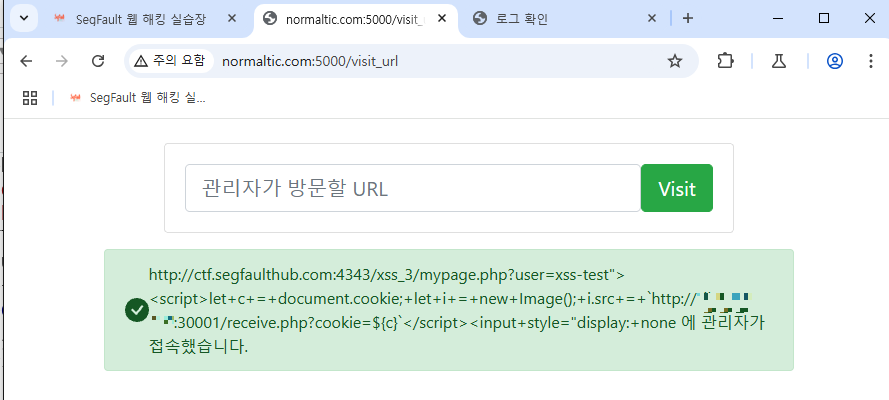This screenshot has height=400, width=889.
Task: Open the apps grid in bookmarks bar
Action: click(x=30, y=98)
